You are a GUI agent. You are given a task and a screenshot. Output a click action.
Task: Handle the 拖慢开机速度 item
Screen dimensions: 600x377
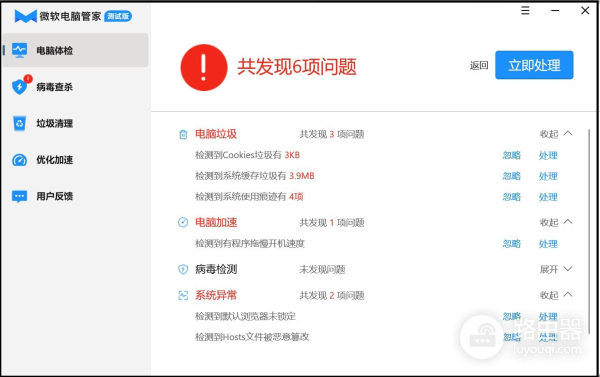548,244
